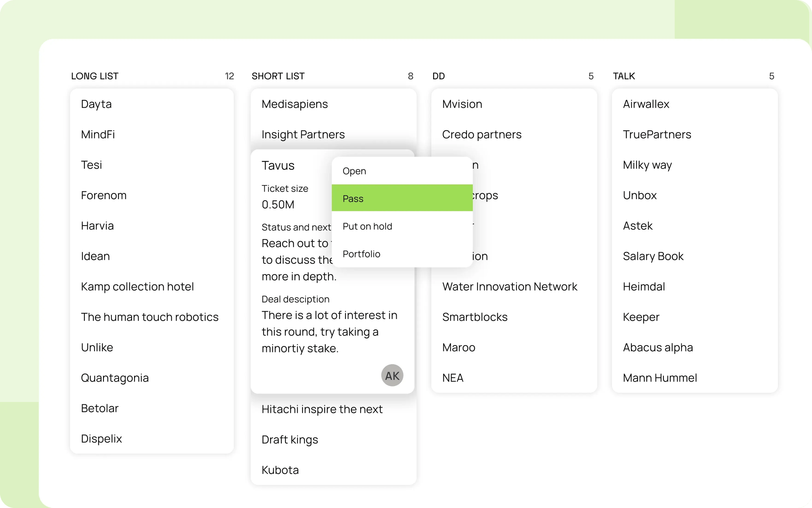Click the SHORT LIST column header

click(278, 76)
